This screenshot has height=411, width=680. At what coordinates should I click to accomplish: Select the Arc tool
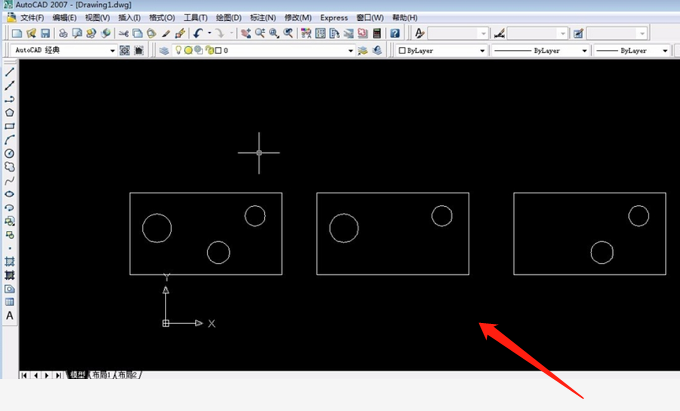[10, 140]
